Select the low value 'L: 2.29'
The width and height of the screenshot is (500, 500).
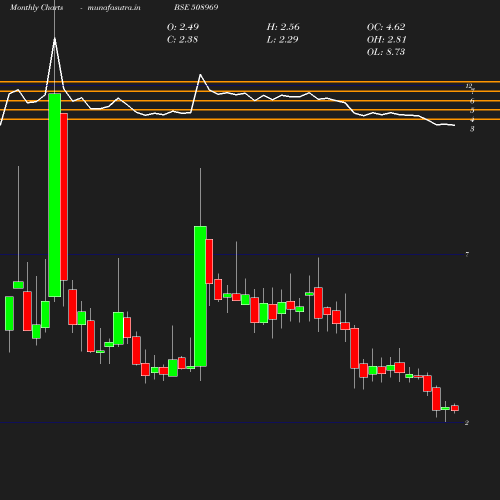coord(282,40)
